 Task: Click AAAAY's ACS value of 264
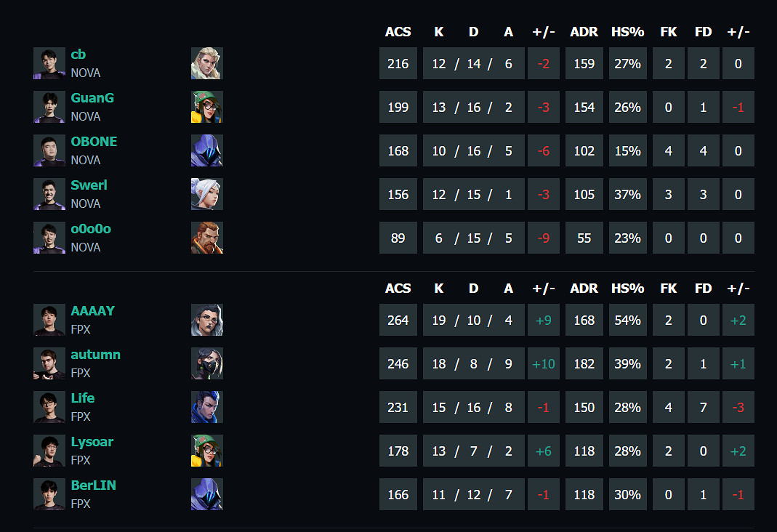coord(398,321)
